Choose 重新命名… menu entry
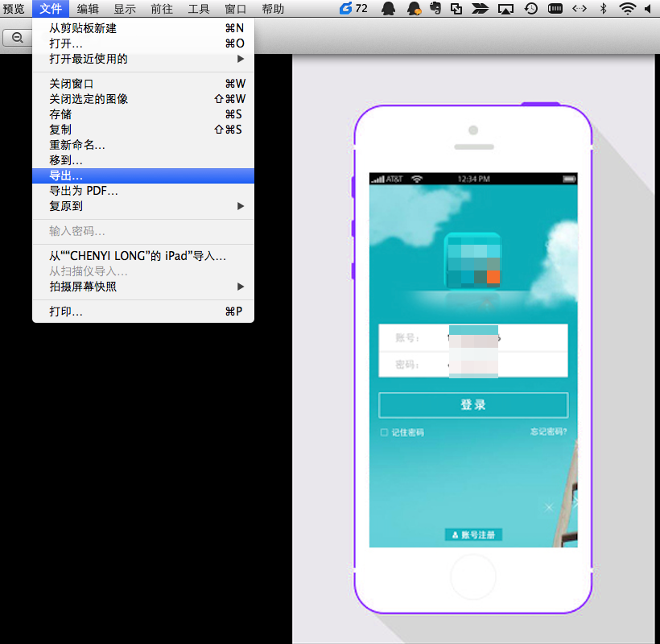Screen dimensions: 660x644 click(x=143, y=145)
